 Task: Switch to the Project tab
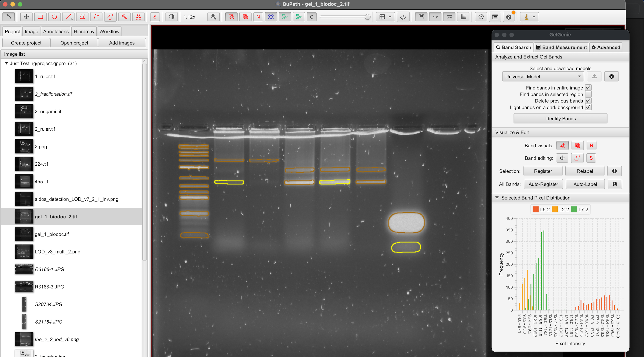(x=12, y=32)
